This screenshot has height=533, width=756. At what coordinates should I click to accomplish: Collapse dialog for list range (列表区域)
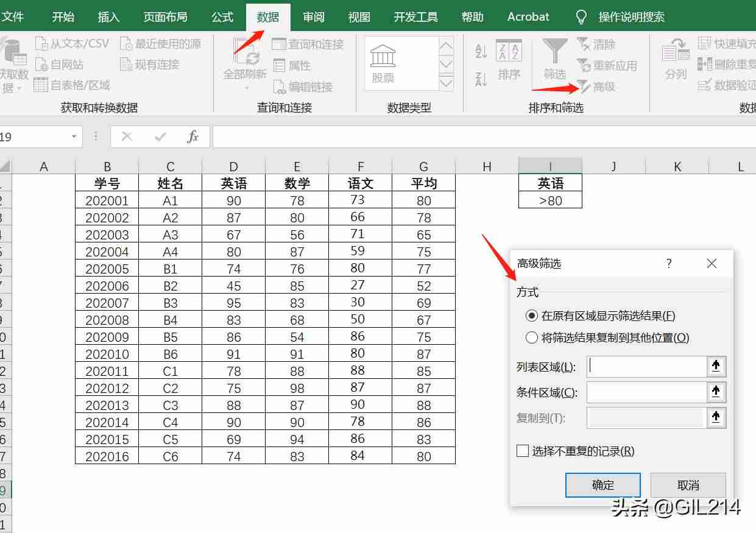coord(716,366)
